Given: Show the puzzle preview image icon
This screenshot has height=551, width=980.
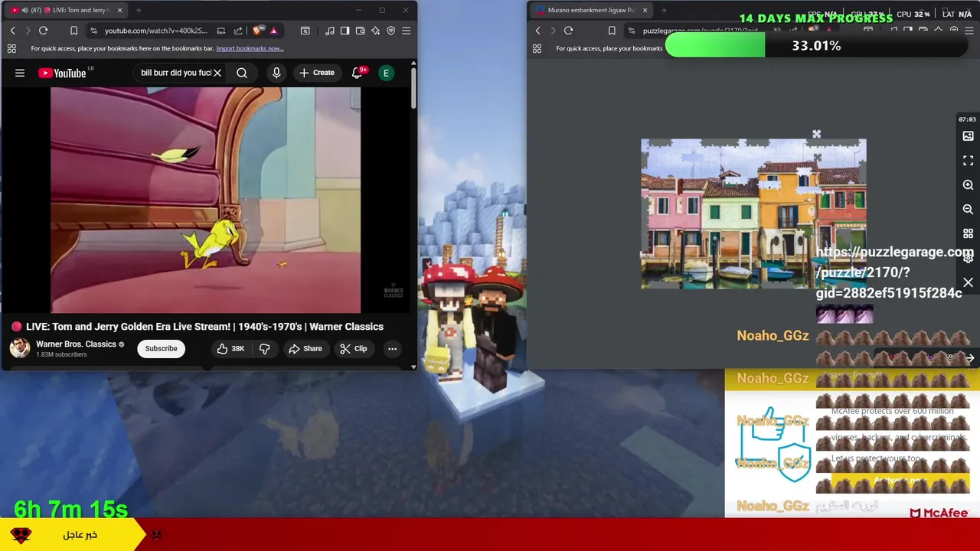Looking at the screenshot, I should point(969,135).
